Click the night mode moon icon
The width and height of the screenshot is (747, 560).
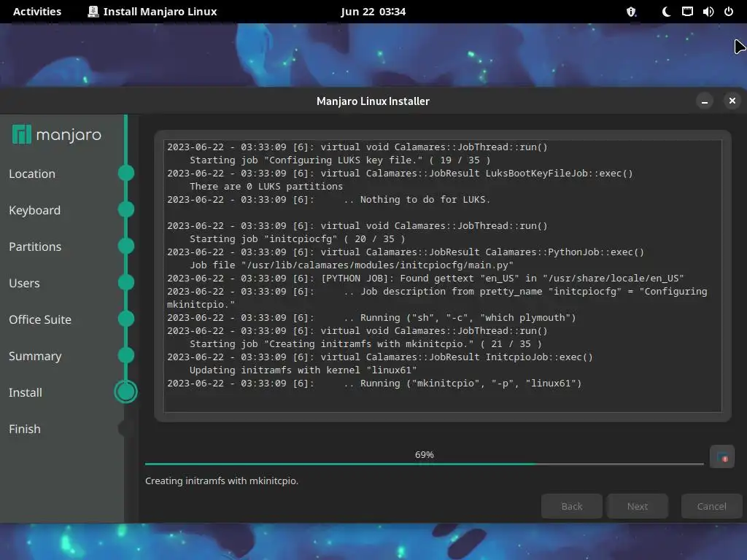[666, 12]
